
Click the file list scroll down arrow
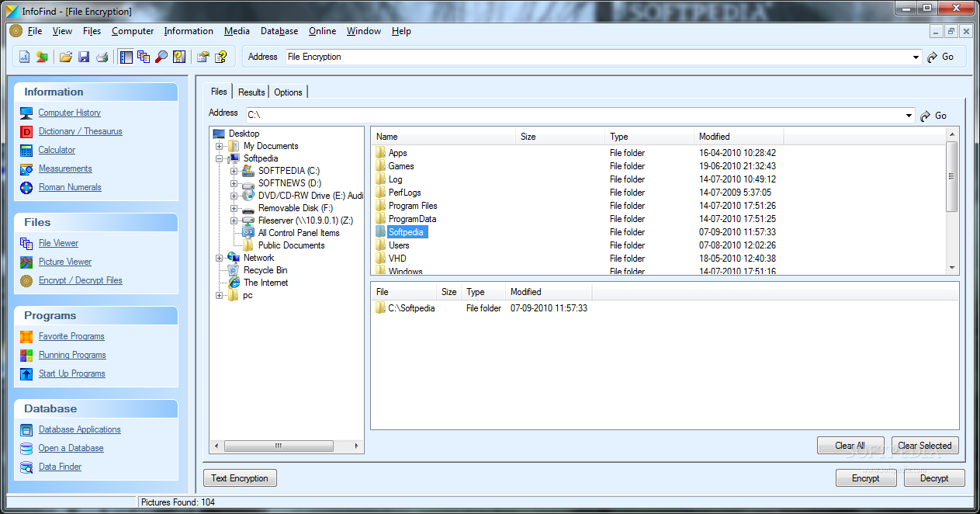(953, 268)
